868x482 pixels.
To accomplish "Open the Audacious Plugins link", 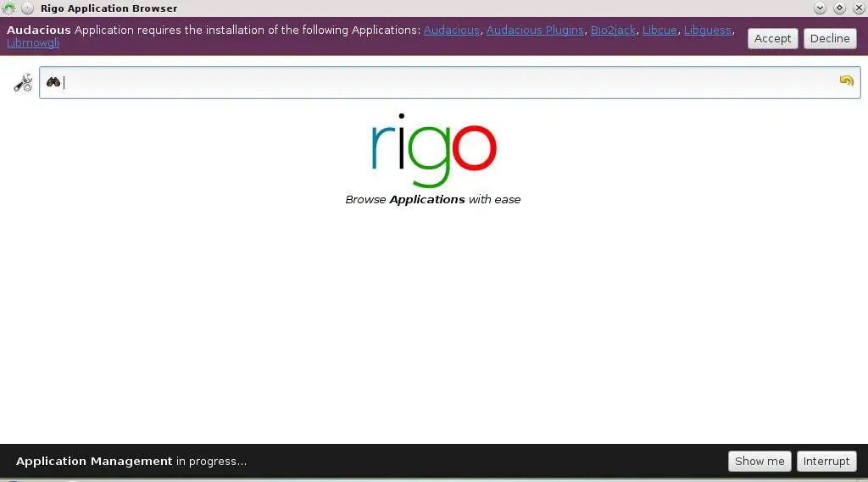I will (535, 30).
